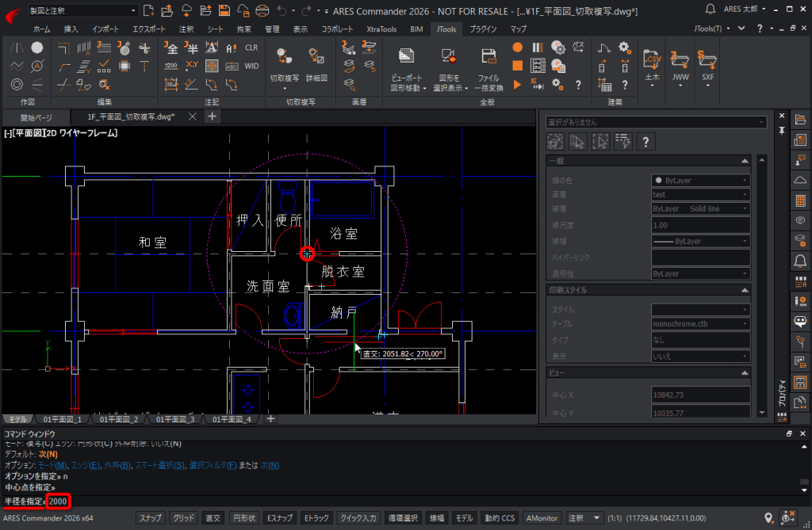Select the ファイル一括変換 icon
Viewport: 812px width, 530px height.
pyautogui.click(x=488, y=56)
